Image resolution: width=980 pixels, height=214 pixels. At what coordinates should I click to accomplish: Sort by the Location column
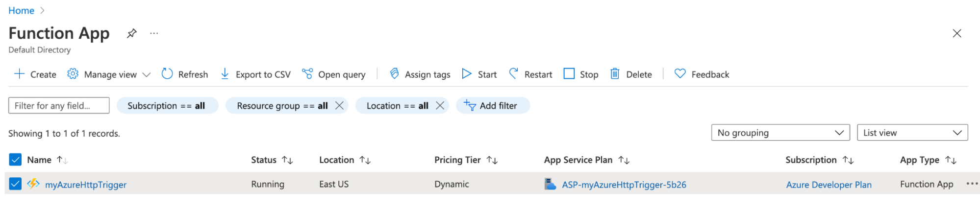[x=345, y=160]
